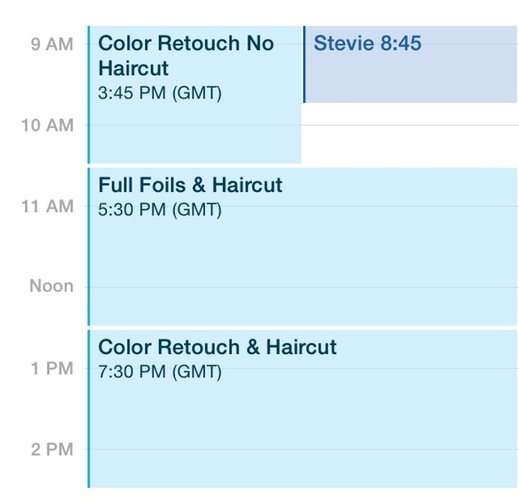
Task: Open the Stevie 8:45 event
Action: click(x=410, y=64)
